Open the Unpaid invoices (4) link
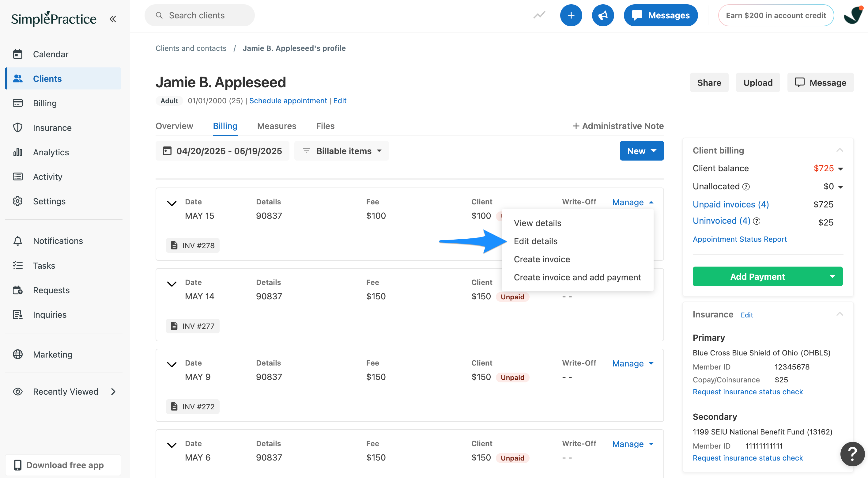Viewport: 868px width, 478px height. [730, 204]
